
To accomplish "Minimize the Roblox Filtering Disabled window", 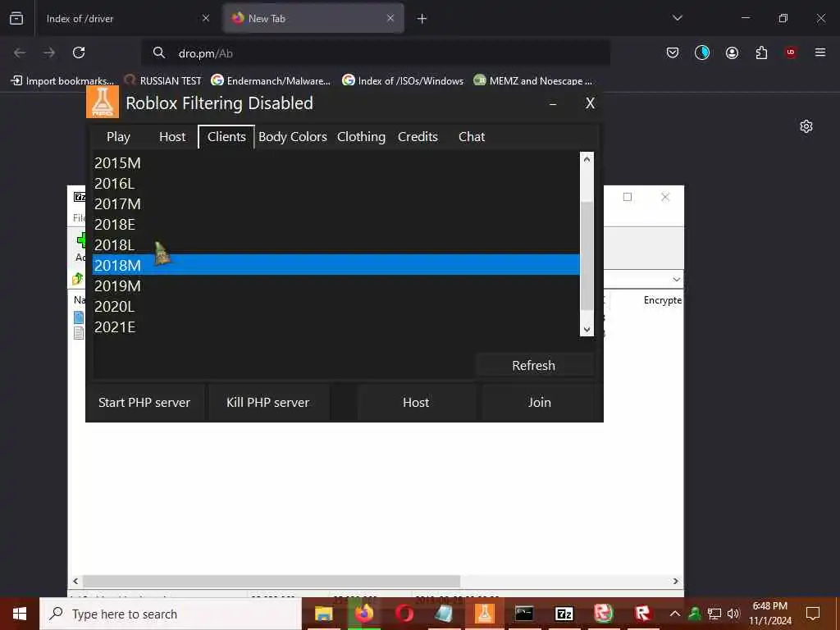I will click(x=553, y=104).
